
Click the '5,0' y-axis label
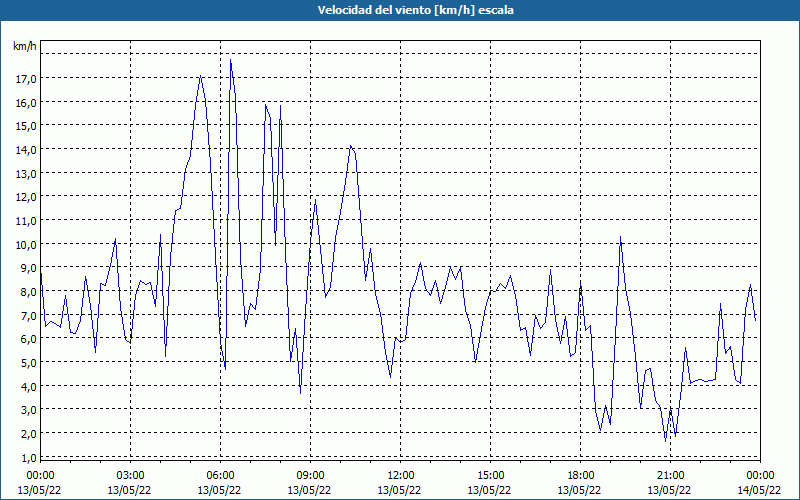[29, 363]
